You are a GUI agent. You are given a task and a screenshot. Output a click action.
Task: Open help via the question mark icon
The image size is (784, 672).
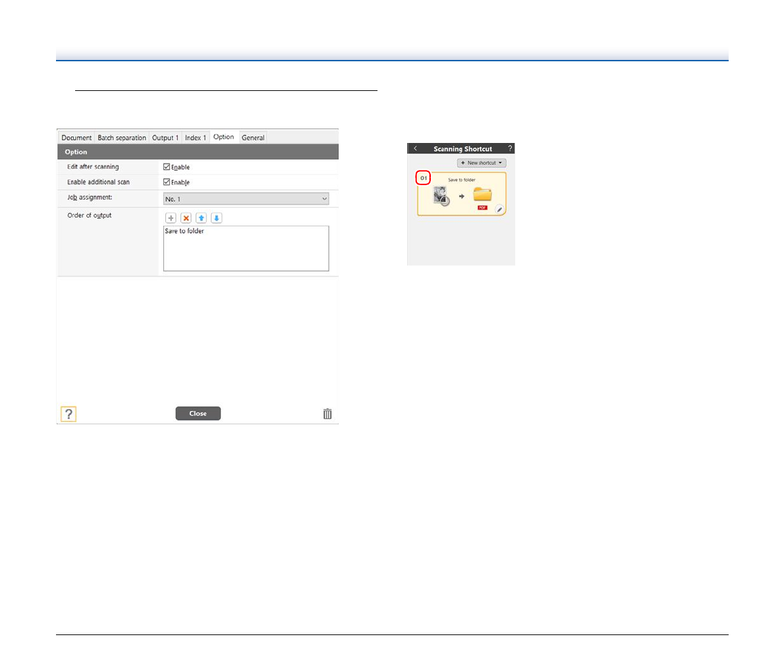pos(69,414)
